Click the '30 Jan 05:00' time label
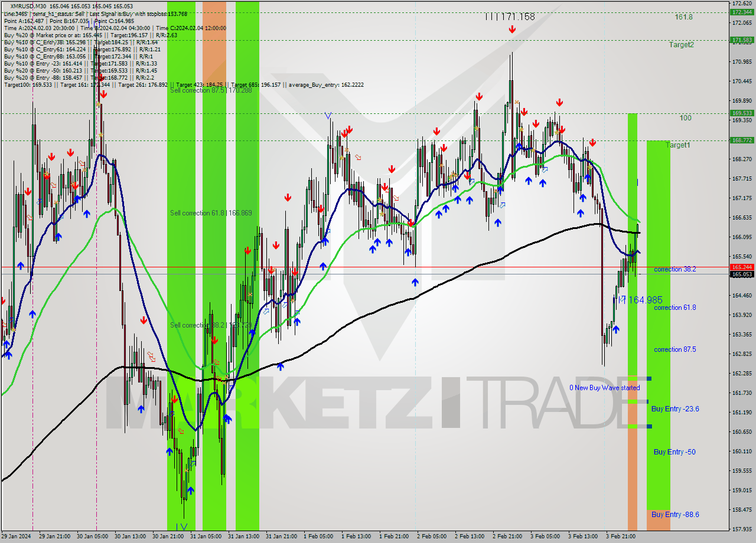This screenshot has width=756, height=543. click(x=92, y=537)
